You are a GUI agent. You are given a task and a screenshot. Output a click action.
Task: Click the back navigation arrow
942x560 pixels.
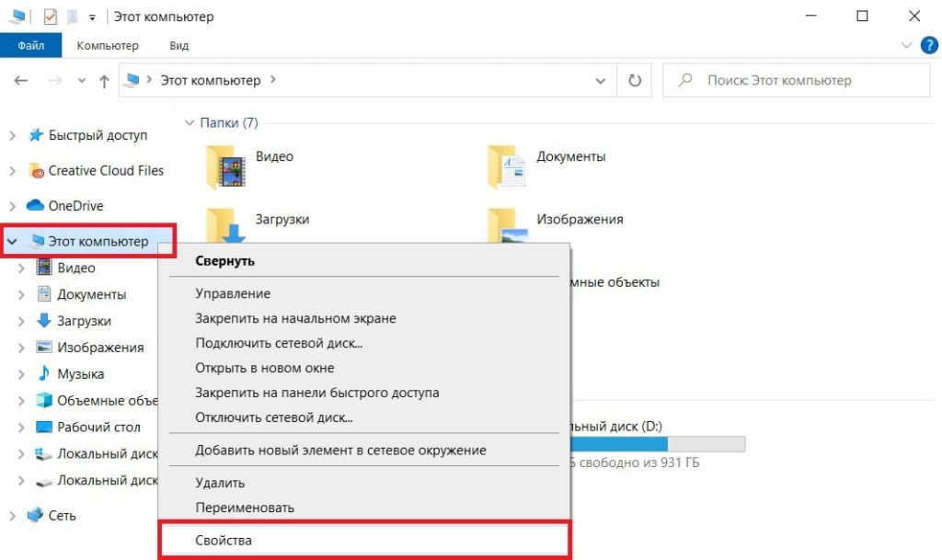coord(21,80)
